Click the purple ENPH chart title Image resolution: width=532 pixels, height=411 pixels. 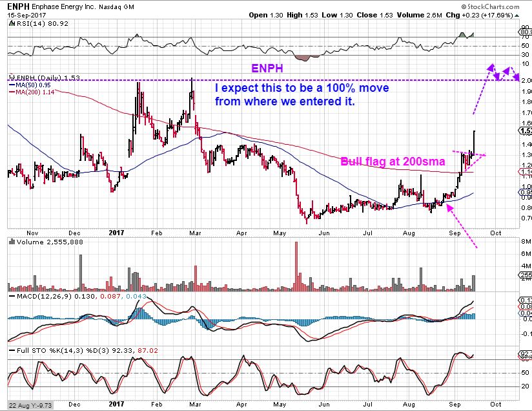tap(267, 68)
